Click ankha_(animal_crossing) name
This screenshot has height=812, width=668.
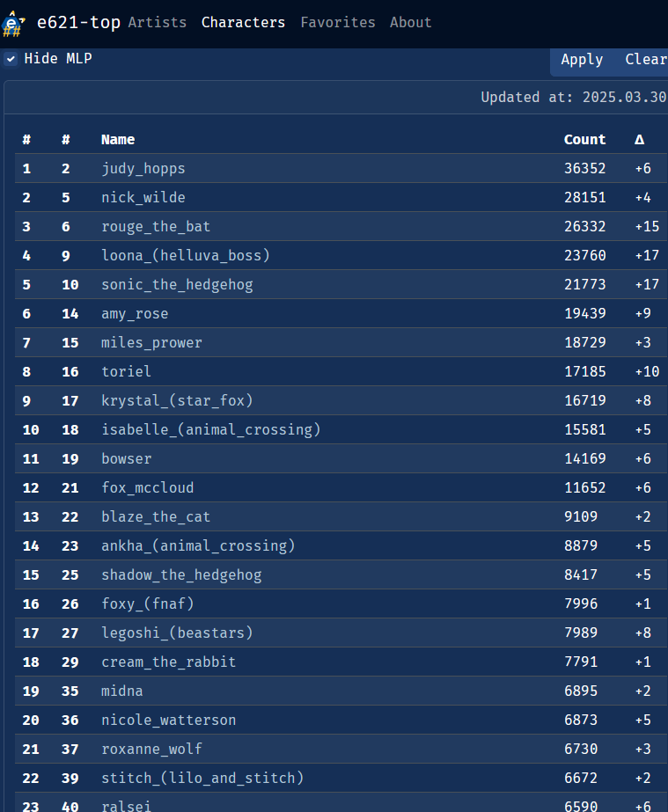[x=198, y=545]
